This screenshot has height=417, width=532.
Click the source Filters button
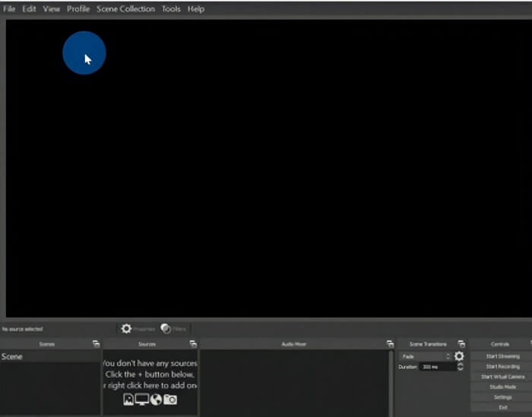click(173, 329)
